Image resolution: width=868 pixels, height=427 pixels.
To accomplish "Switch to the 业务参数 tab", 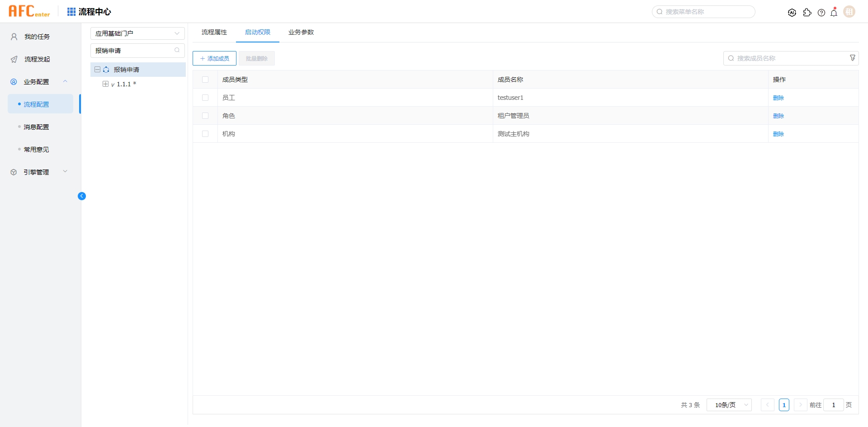I will pos(301,33).
